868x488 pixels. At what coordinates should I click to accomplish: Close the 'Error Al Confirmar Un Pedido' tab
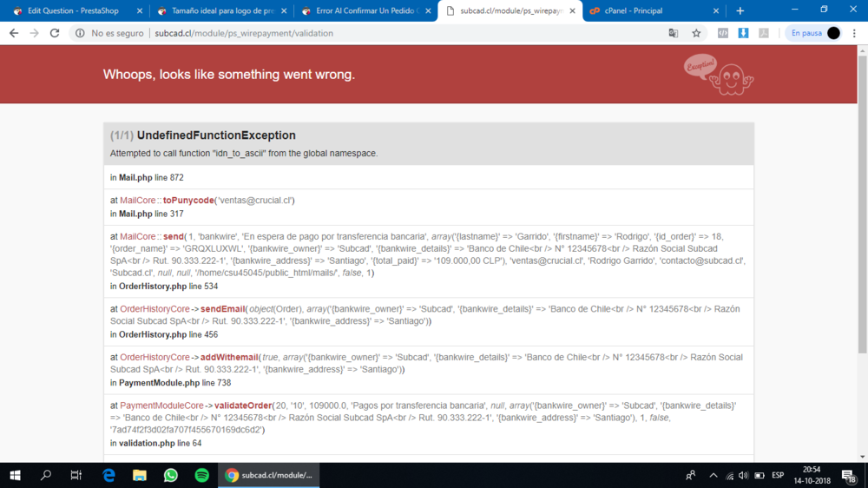428,10
